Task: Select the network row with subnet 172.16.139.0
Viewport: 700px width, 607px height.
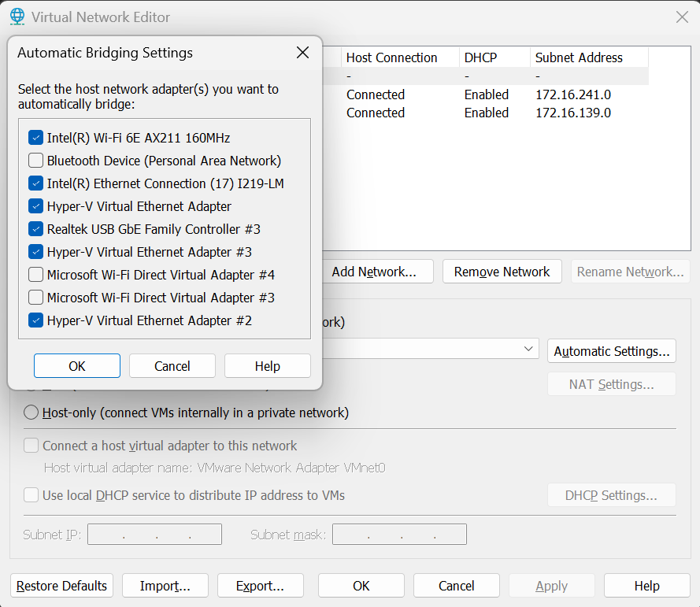Action: point(485,113)
